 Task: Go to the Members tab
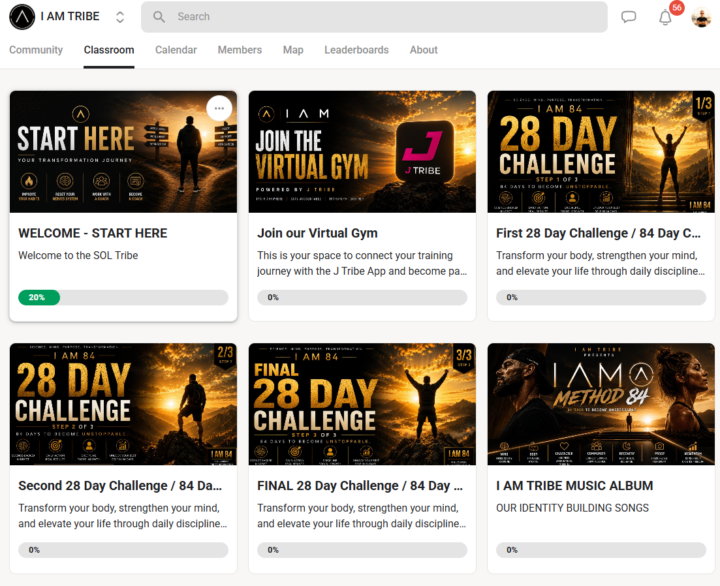coord(240,50)
